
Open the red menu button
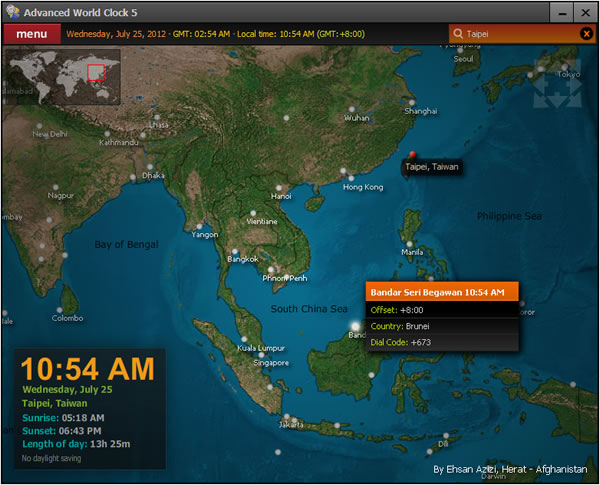(31, 34)
